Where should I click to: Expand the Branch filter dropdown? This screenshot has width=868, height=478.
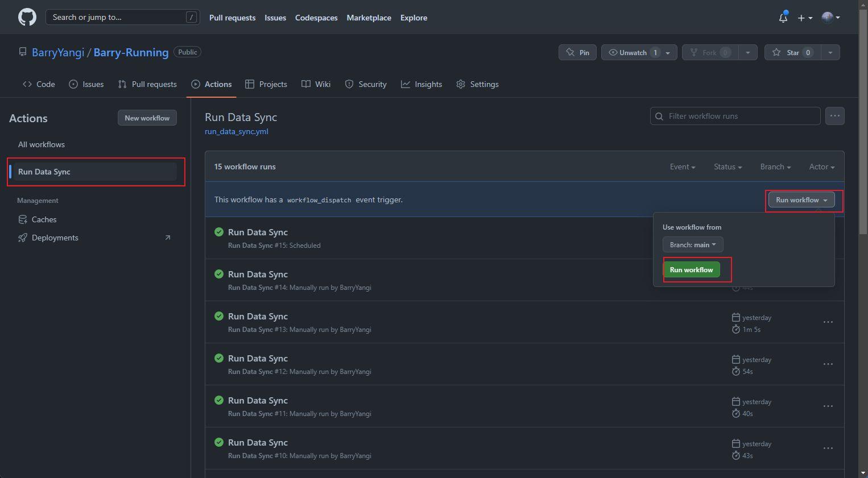point(776,167)
